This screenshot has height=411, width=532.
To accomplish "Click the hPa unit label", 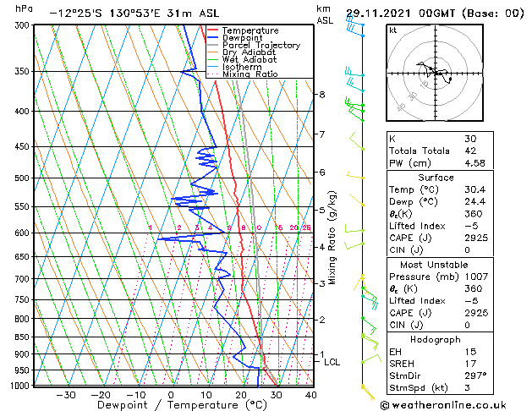I will pyautogui.click(x=24, y=8).
